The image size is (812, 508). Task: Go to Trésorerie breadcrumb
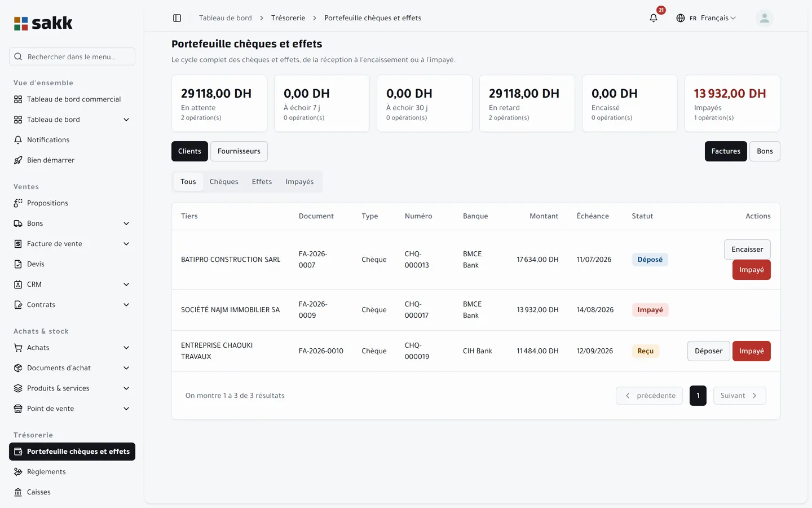point(288,18)
